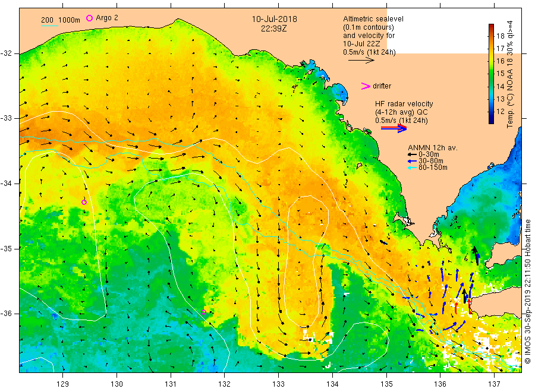Click the 130 longitude axis label

point(117,384)
